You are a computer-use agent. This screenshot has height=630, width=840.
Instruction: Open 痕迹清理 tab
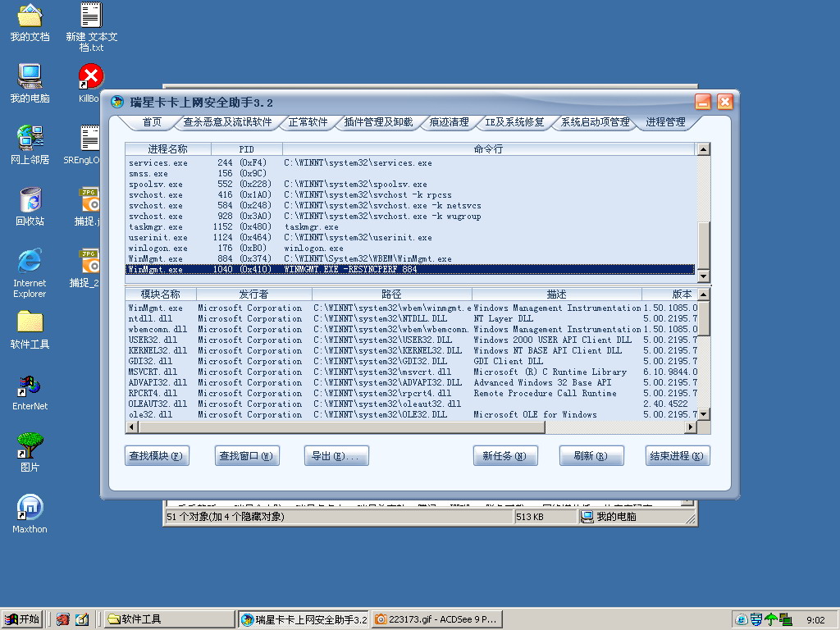point(449,122)
